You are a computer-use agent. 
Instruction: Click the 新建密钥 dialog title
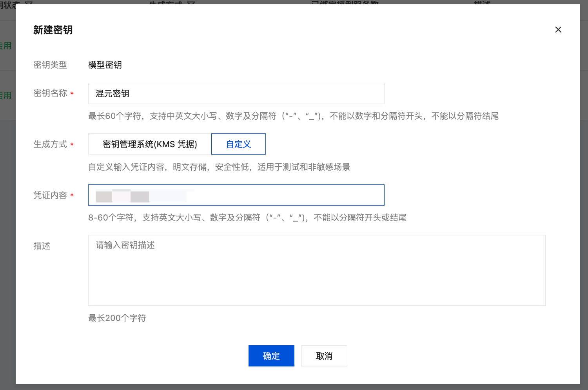(53, 30)
